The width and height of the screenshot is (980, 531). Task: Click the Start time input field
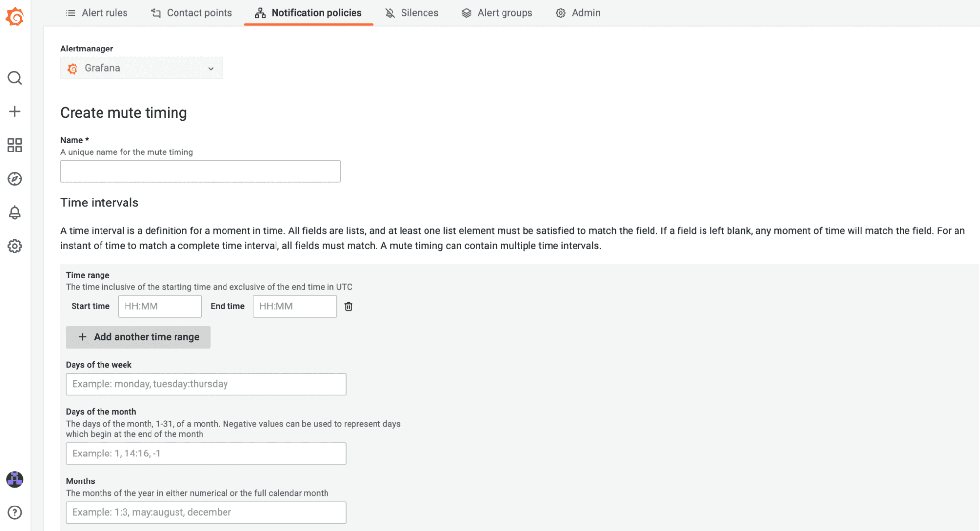point(160,306)
